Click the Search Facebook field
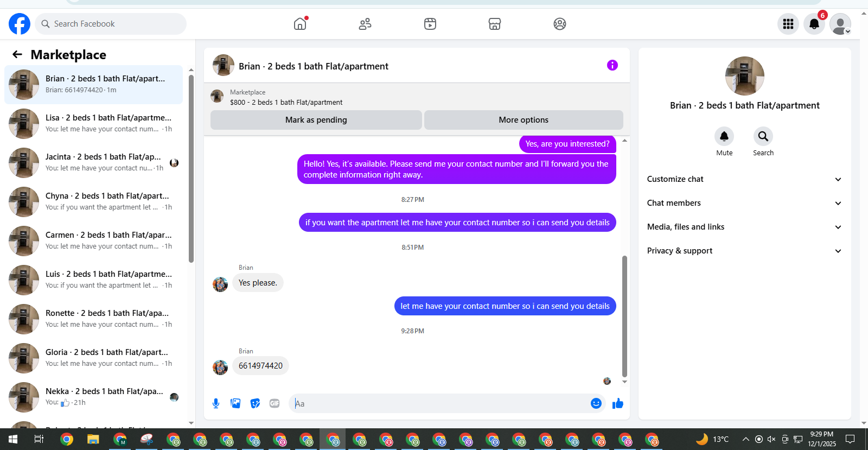868x450 pixels. click(x=111, y=24)
